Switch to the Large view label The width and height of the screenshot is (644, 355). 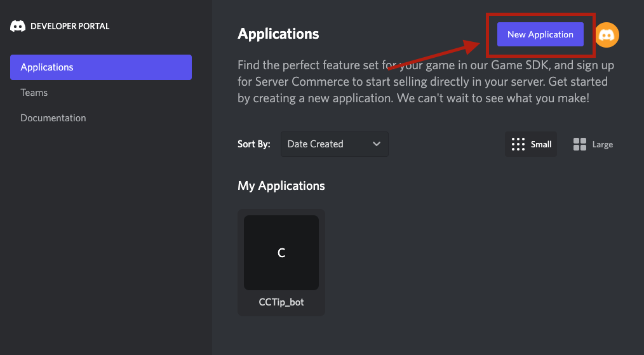(x=602, y=144)
